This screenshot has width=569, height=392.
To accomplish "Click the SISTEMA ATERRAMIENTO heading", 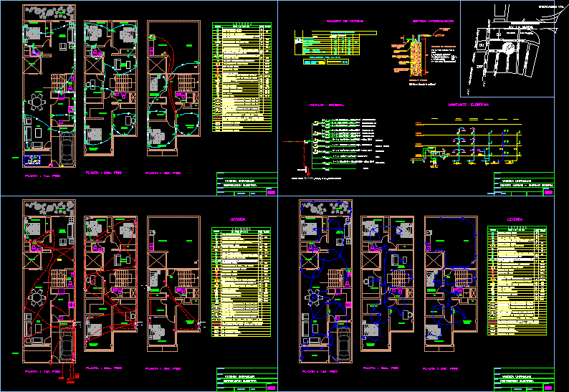I will click(432, 21).
